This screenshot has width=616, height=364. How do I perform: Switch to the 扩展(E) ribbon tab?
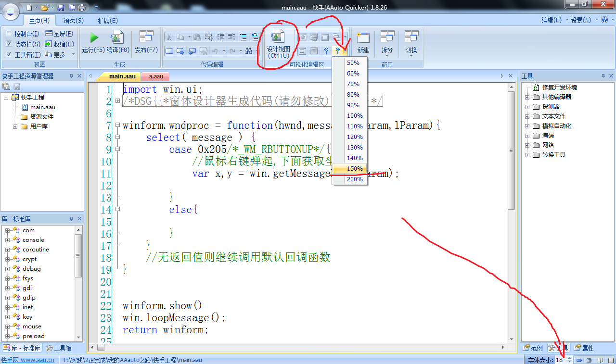point(108,21)
